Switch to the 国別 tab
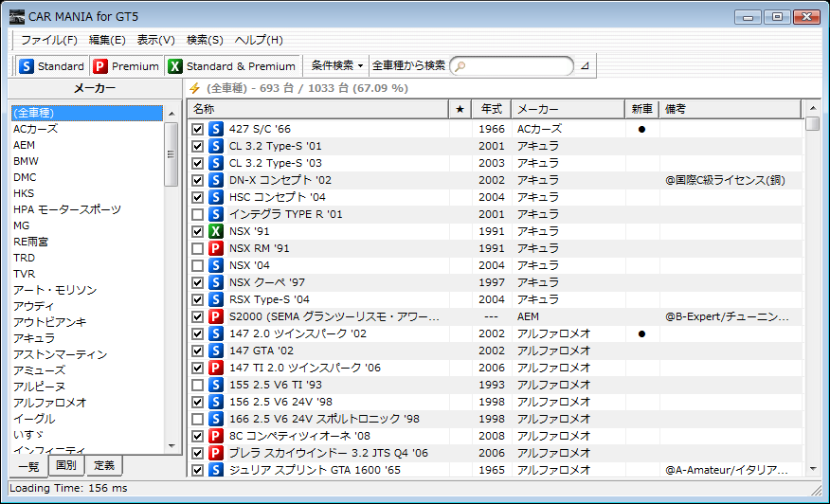The image size is (830, 504). [x=66, y=465]
